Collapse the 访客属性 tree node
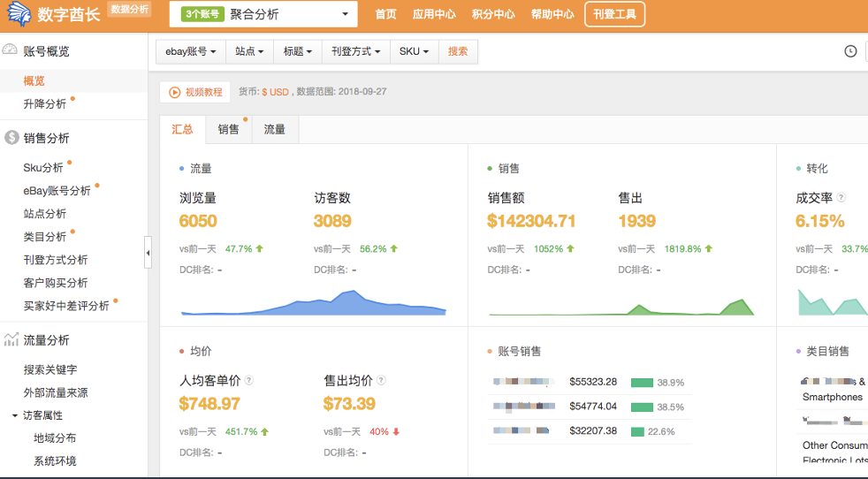 (15, 415)
